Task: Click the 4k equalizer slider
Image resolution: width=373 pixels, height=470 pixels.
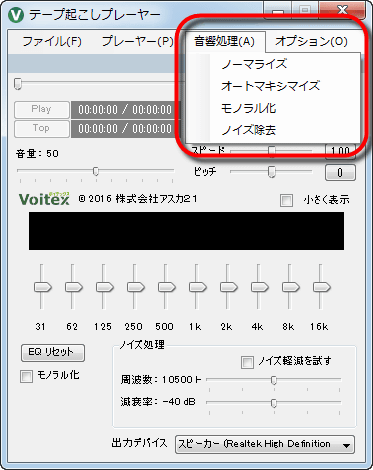Action: [x=259, y=287]
